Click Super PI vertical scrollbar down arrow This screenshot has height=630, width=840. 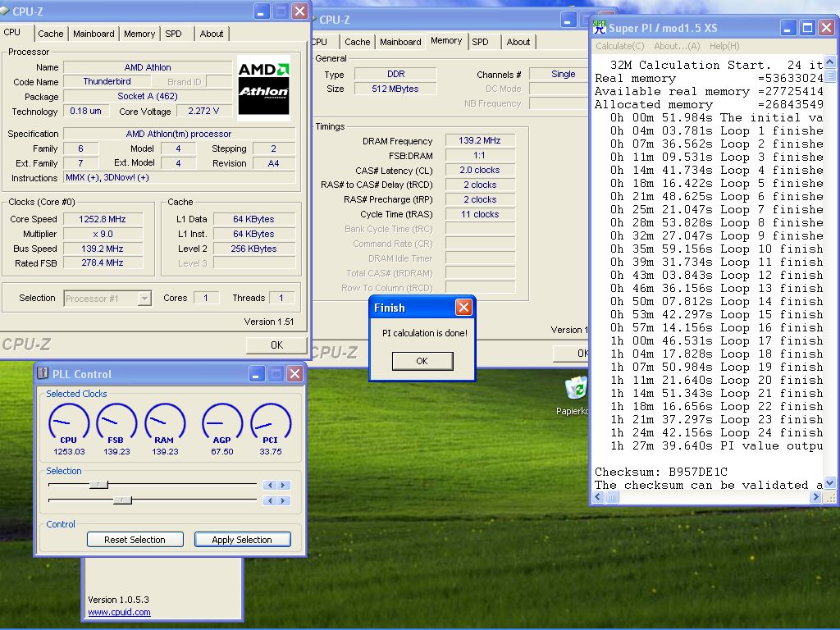829,483
